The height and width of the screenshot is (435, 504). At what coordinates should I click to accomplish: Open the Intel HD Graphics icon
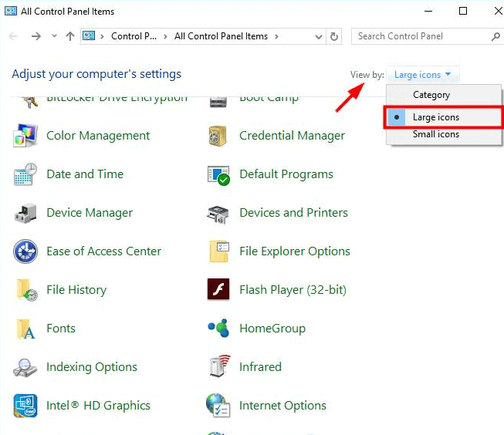click(25, 406)
